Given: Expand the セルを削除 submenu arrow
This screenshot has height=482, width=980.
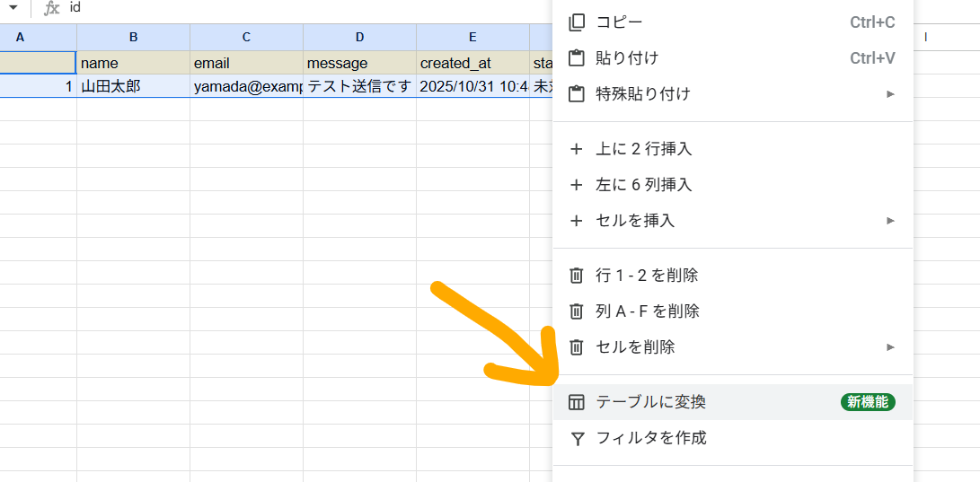Looking at the screenshot, I should [891, 347].
